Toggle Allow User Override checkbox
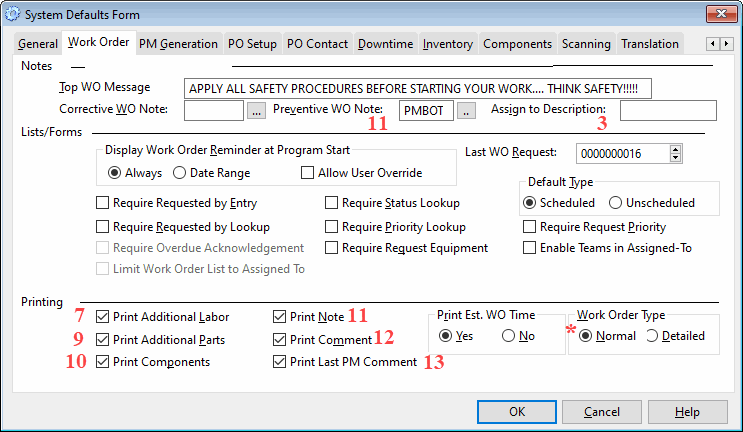This screenshot has width=743, height=432. pos(308,173)
